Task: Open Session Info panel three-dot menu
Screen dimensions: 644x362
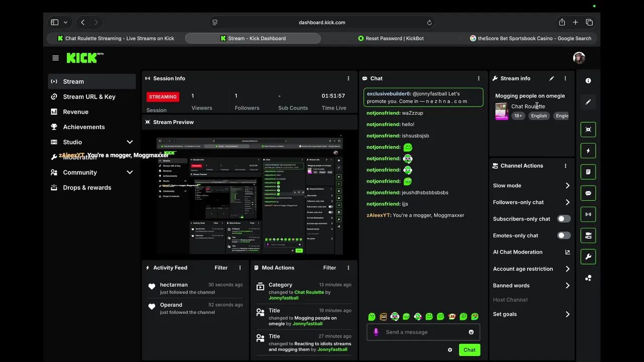Action: (x=348, y=78)
